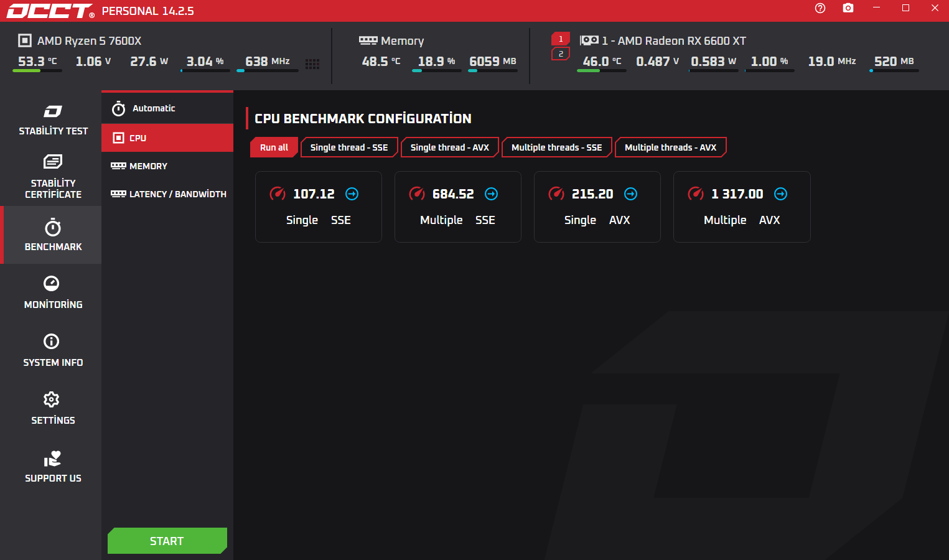
Task: Toggle the Single thread - AVX option
Action: [450, 147]
